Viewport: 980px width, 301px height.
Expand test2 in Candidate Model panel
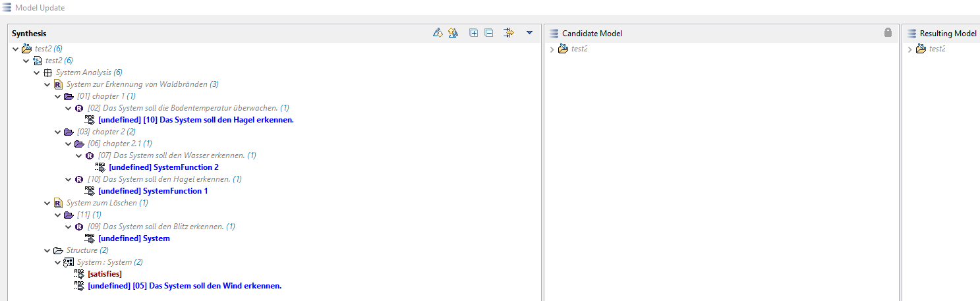(553, 49)
